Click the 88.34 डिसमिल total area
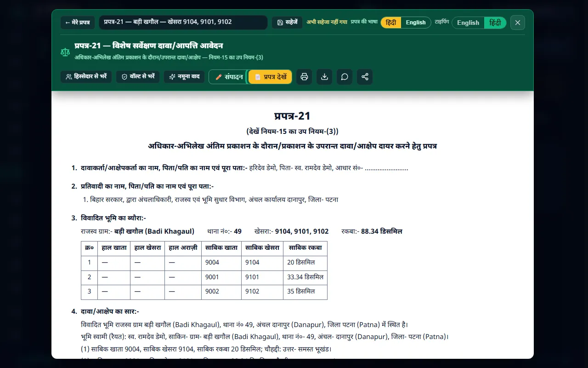This screenshot has height=368, width=588. tap(382, 231)
